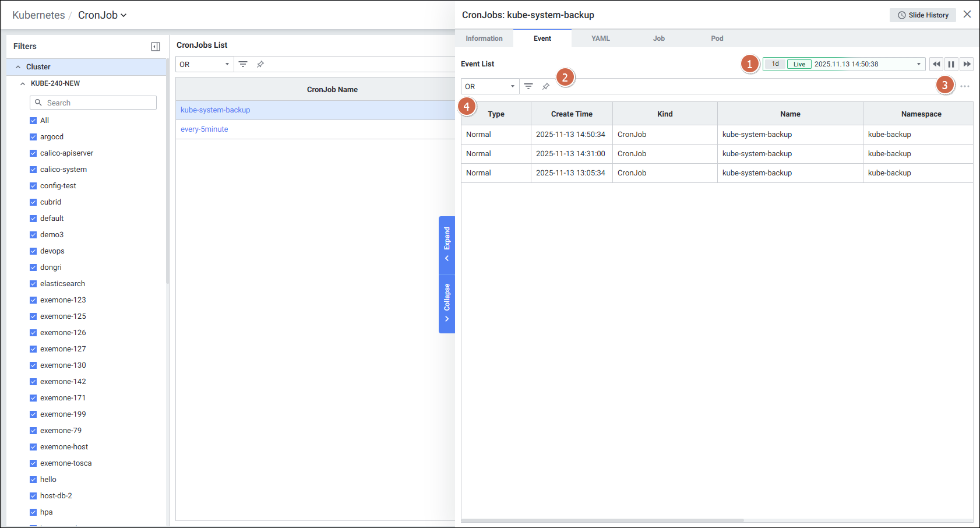Image resolution: width=980 pixels, height=528 pixels.
Task: Switch to the YAML tab
Action: coord(600,38)
